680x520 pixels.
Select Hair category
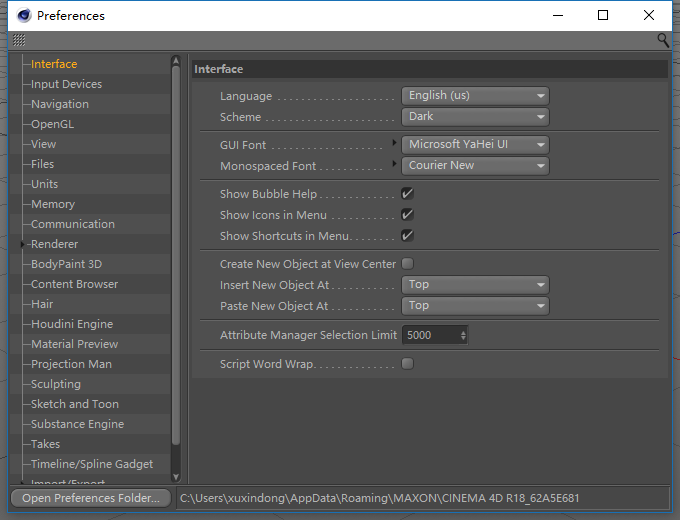(x=42, y=304)
